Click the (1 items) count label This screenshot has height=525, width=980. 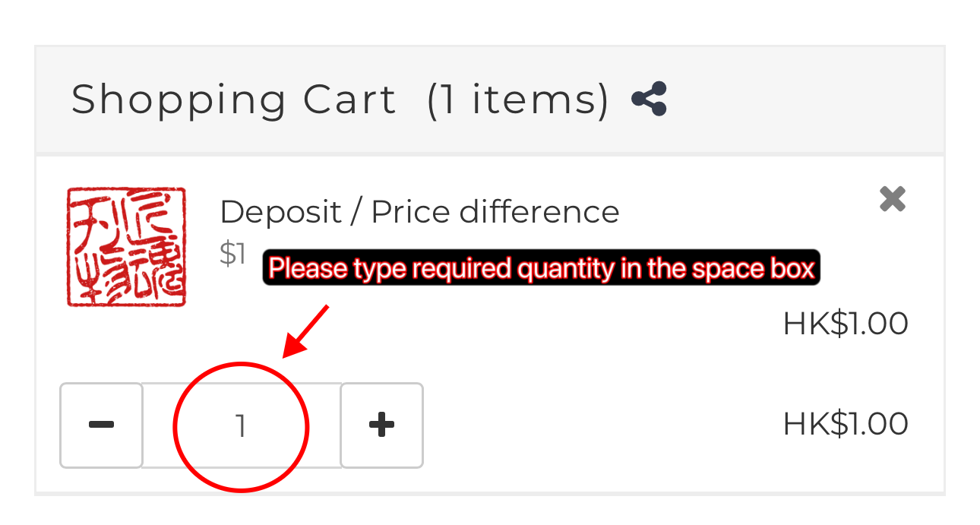pyautogui.click(x=517, y=100)
